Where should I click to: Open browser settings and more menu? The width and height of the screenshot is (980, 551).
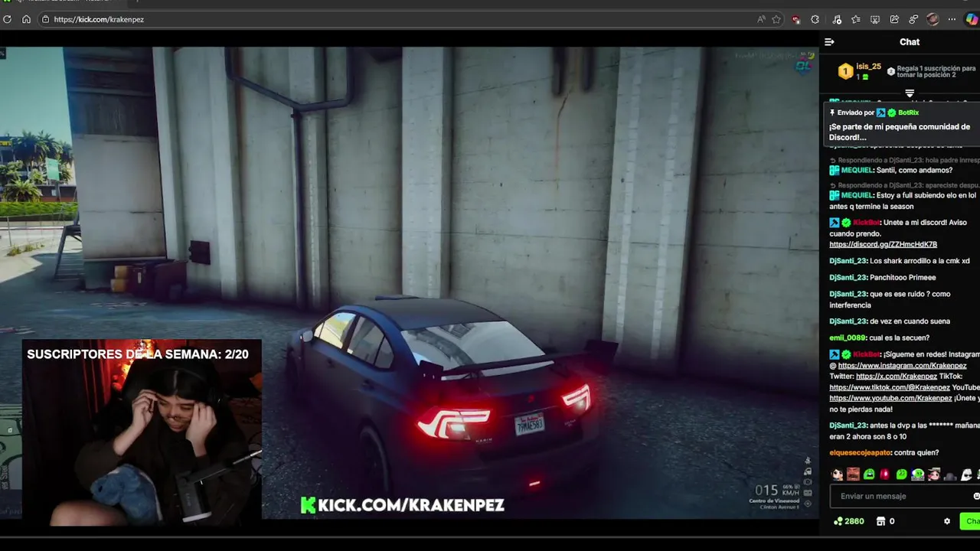952,19
